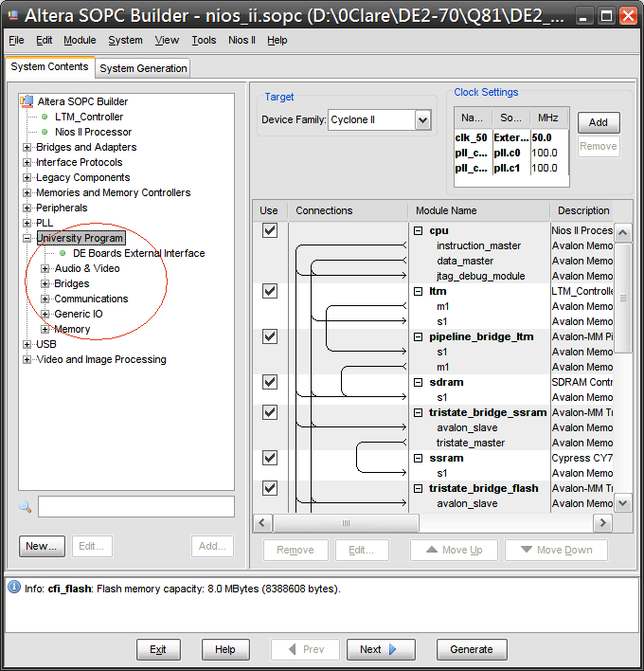Select the pipeline_bridge_ltm module name
The height and width of the screenshot is (671, 644).
[481, 336]
